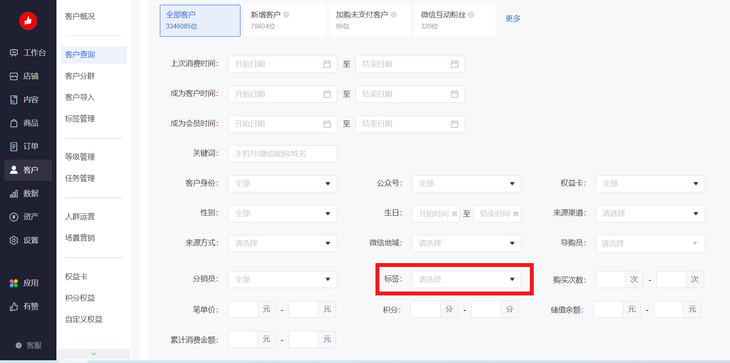Open the 客户身份 dropdown
Viewport: 730px width, 363px height.
283,184
